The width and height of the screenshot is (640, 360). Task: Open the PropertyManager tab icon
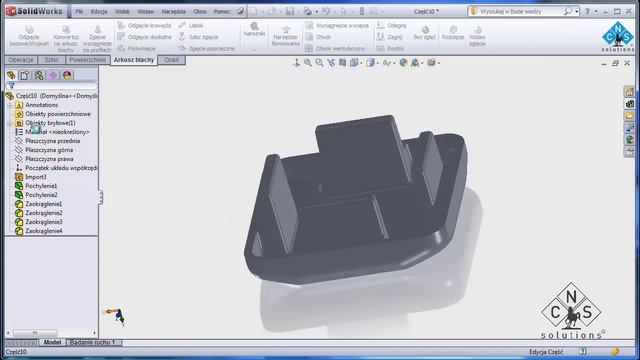[25, 75]
